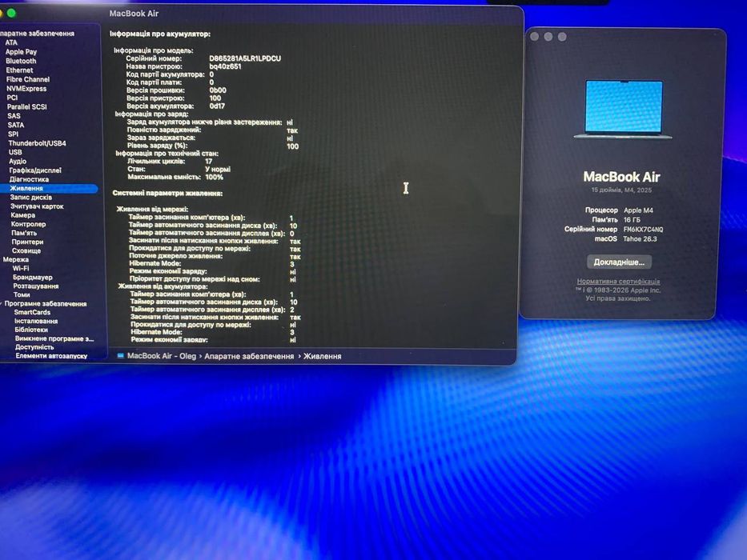Viewport: 747px width, 560px height.
Task: Select Мережа category in sidebar
Action: [16, 259]
